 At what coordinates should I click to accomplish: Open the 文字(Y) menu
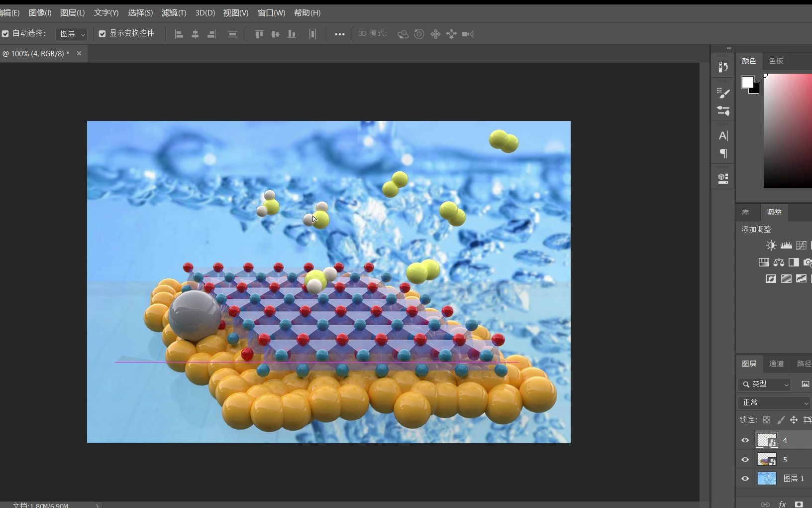click(x=106, y=13)
